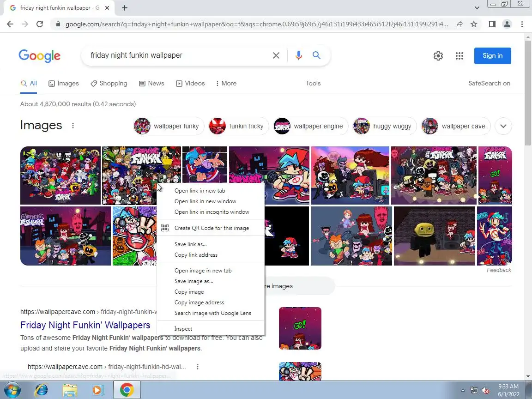Open File Explorer from the taskbar

pyautogui.click(x=70, y=390)
